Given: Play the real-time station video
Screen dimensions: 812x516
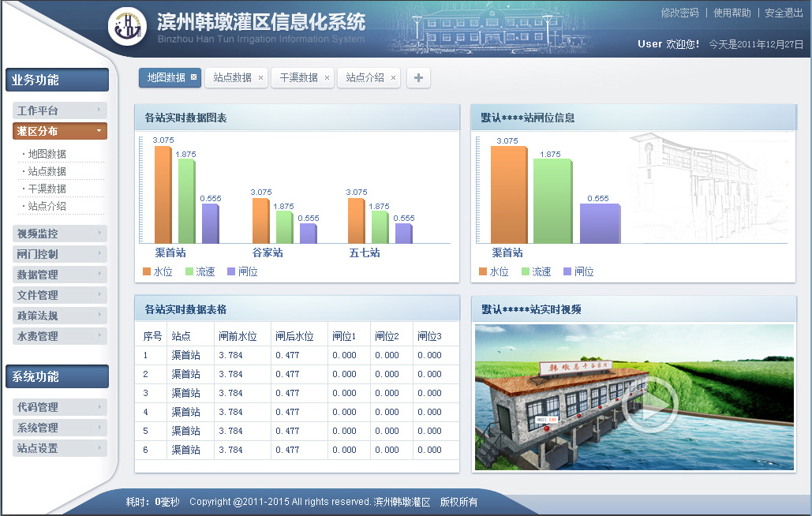Looking at the screenshot, I should pos(649,406).
